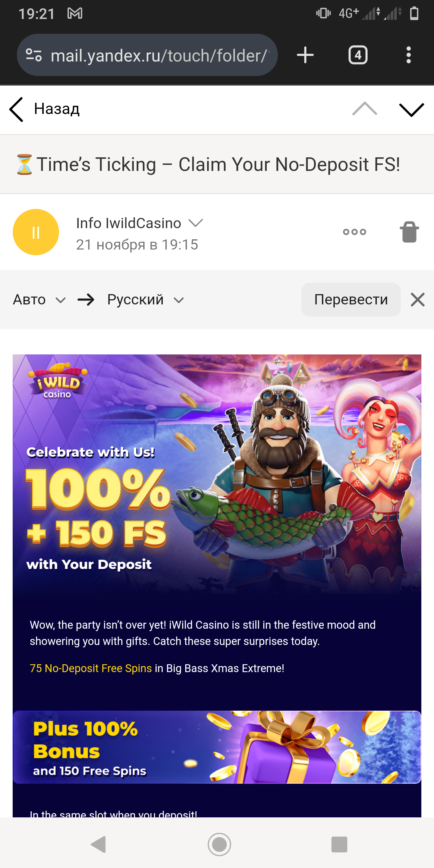This screenshot has height=868, width=434.
Task: Tap the Android home navigation button
Action: click(219, 844)
